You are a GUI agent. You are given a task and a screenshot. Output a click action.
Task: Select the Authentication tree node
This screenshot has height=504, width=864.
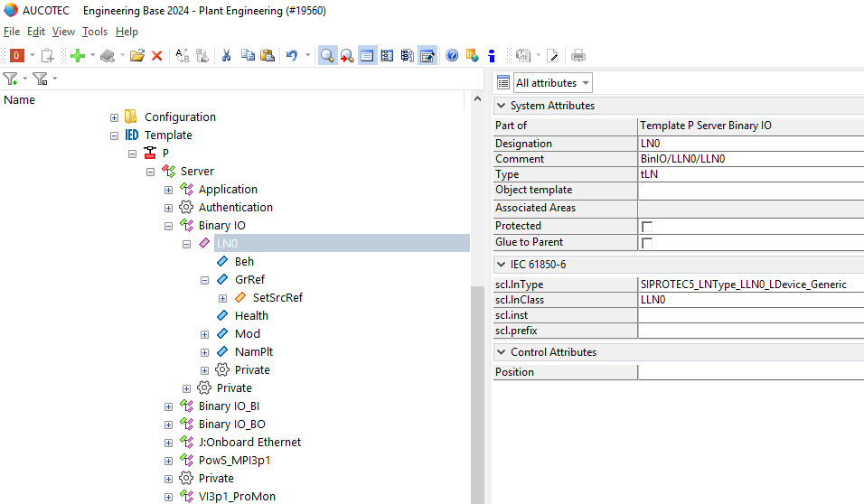[235, 208]
